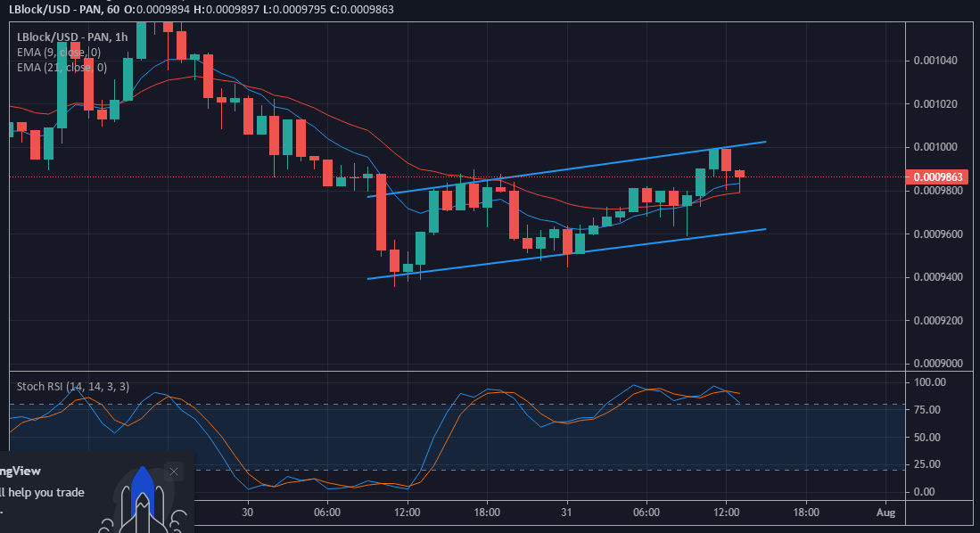Screen dimensions: 980x533
Task: Click the LBlock/USD - PAN, 1h legend label
Action: pyautogui.click(x=72, y=37)
